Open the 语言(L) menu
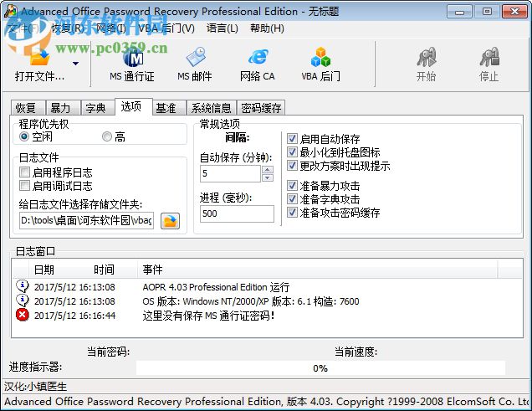This screenshot has width=532, height=411. (223, 28)
